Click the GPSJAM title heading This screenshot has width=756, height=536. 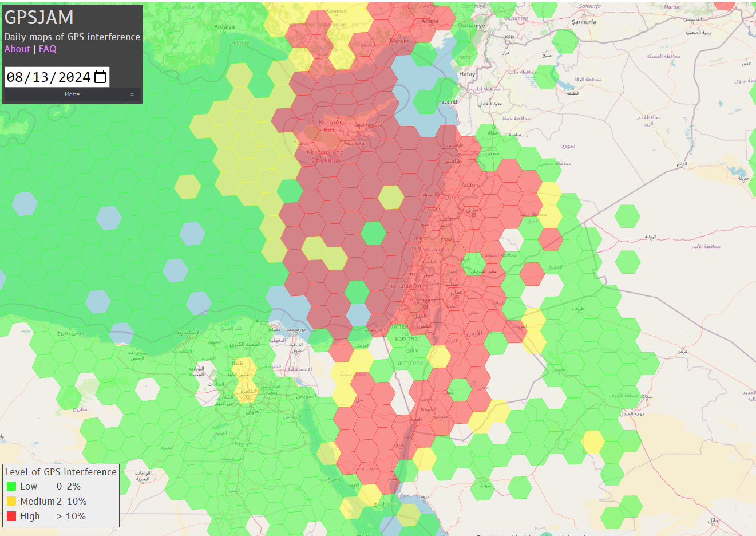[39, 18]
